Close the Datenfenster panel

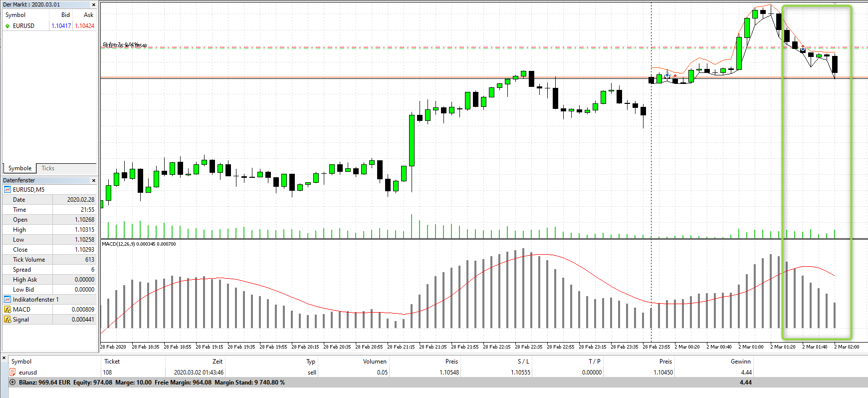[x=93, y=180]
